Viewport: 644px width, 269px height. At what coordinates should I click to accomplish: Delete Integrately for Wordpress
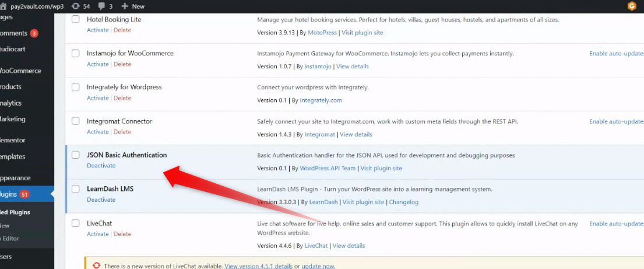tap(122, 98)
